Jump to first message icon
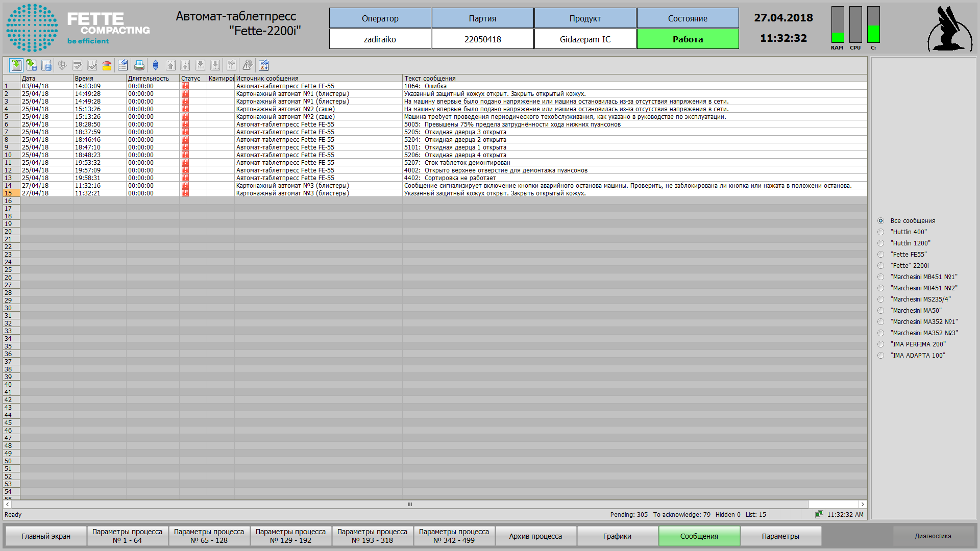The width and height of the screenshot is (980, 551). pos(171,65)
